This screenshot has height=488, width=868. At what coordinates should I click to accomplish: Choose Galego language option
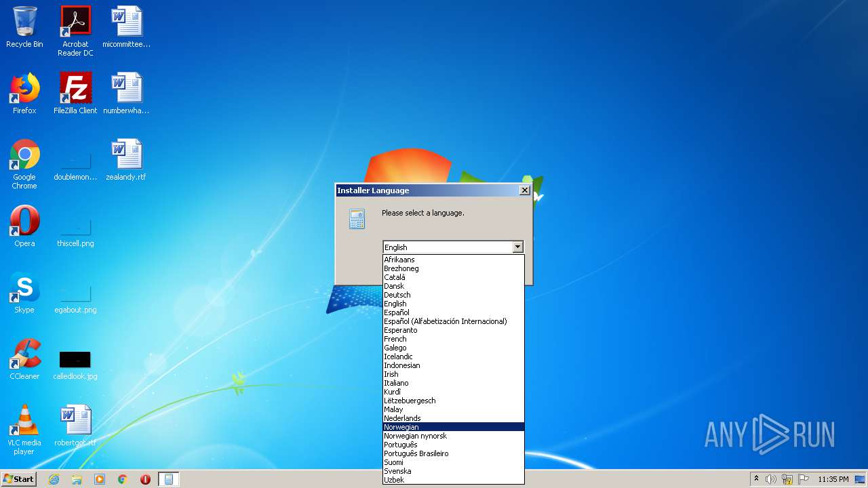454,348
